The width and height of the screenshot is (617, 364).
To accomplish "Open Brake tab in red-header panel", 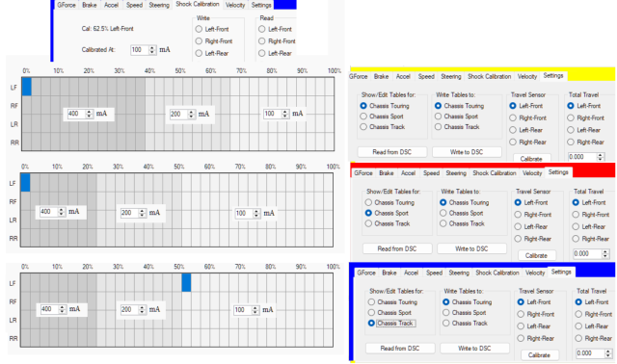I will [x=386, y=173].
